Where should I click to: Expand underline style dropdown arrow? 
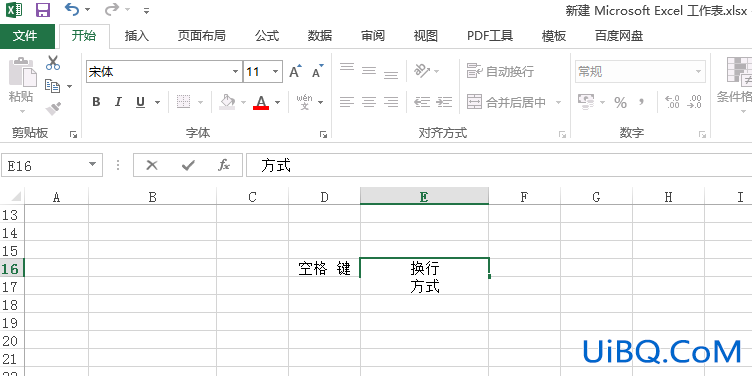(157, 102)
